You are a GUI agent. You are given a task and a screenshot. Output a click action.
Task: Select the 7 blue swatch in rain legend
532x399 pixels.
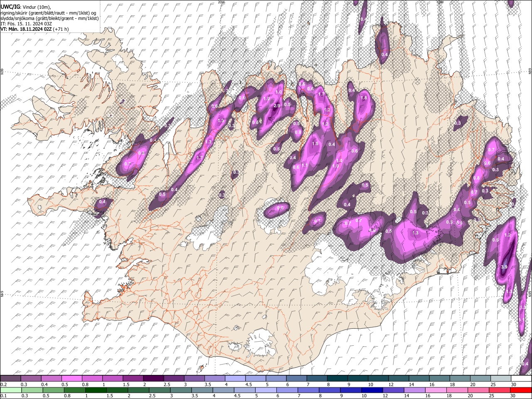point(308,390)
